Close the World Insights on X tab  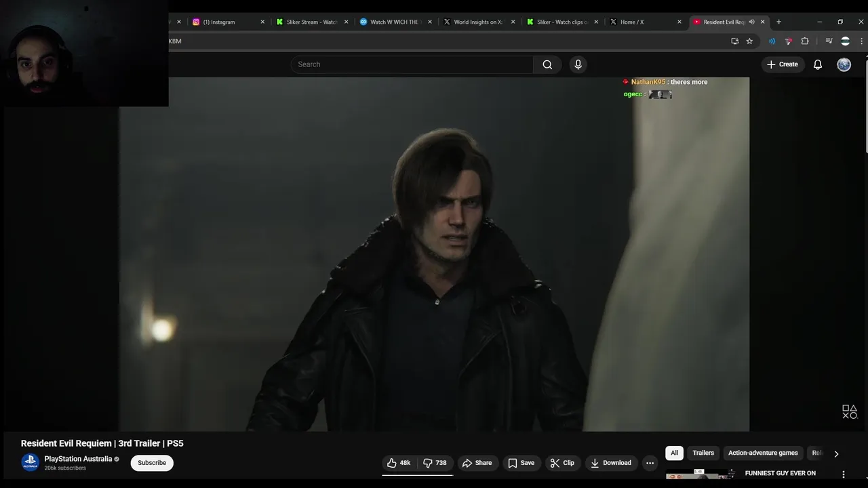pos(513,22)
